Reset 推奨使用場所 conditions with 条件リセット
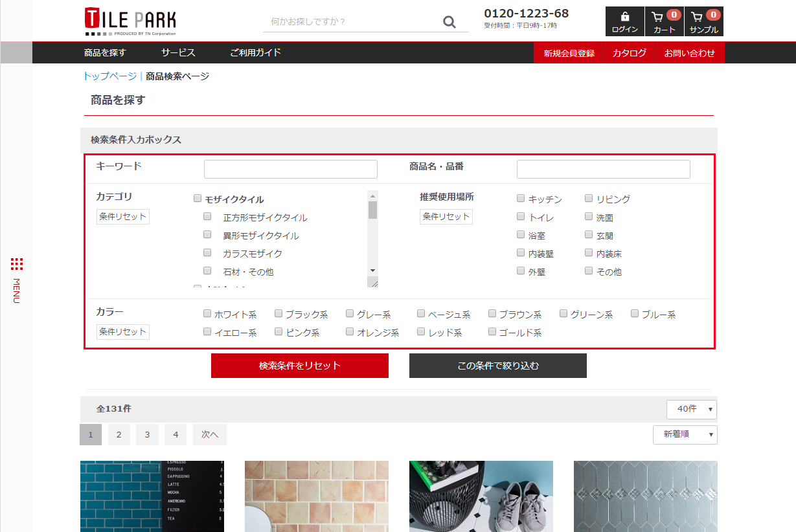This screenshot has height=532, width=796. pos(446,217)
